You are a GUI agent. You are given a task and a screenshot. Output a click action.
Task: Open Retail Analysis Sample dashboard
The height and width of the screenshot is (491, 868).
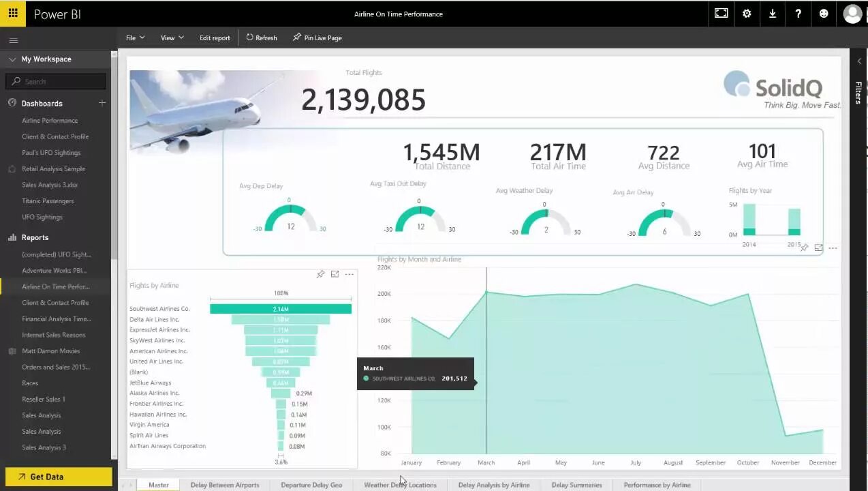click(x=53, y=168)
